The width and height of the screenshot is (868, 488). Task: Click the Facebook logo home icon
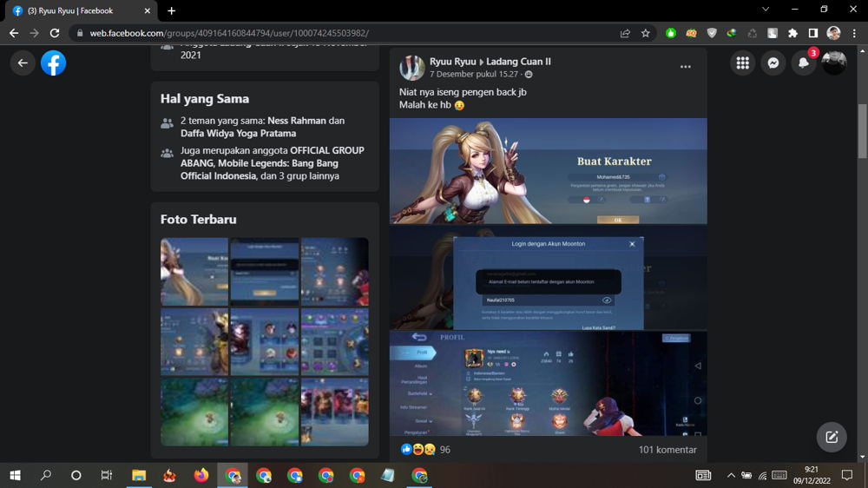coord(53,63)
